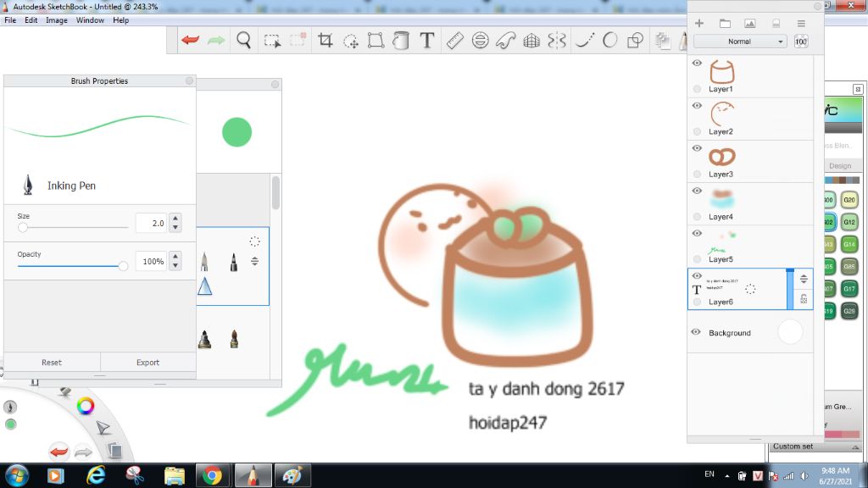
Task: Click the brush Size value field
Action: tap(151, 223)
